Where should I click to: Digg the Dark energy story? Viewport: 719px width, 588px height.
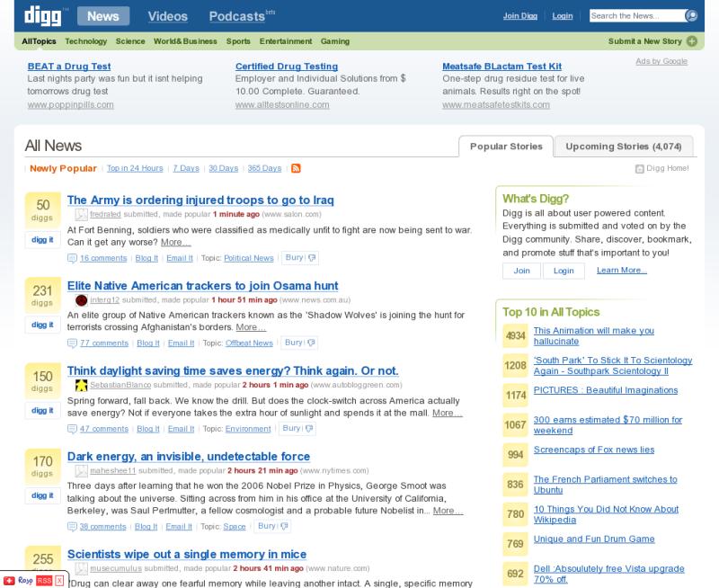coord(42,495)
